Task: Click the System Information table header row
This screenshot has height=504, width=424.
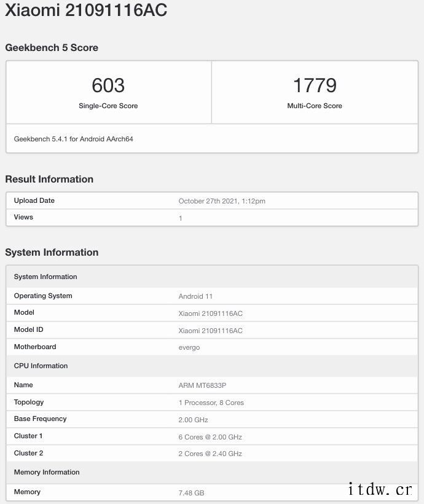Action: 212,277
